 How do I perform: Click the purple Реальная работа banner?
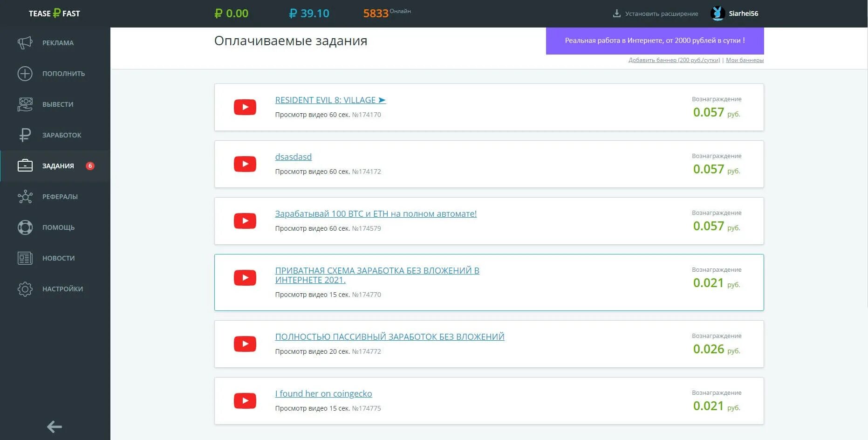point(655,41)
